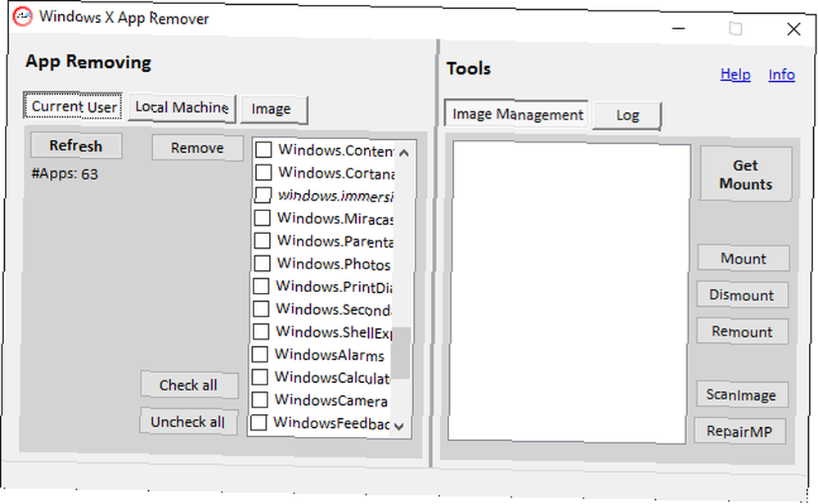
Task: Click the #Apps: 63 count label
Action: click(x=65, y=173)
